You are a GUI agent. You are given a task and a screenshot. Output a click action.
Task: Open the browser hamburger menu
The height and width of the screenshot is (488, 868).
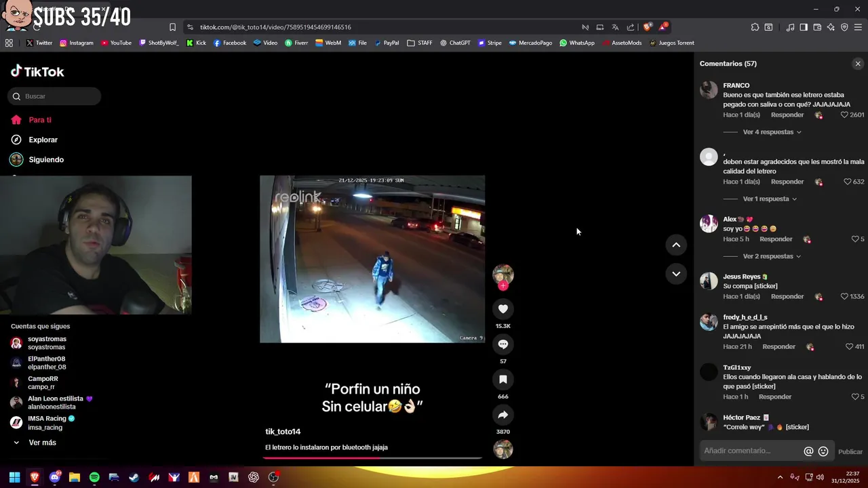coord(858,27)
